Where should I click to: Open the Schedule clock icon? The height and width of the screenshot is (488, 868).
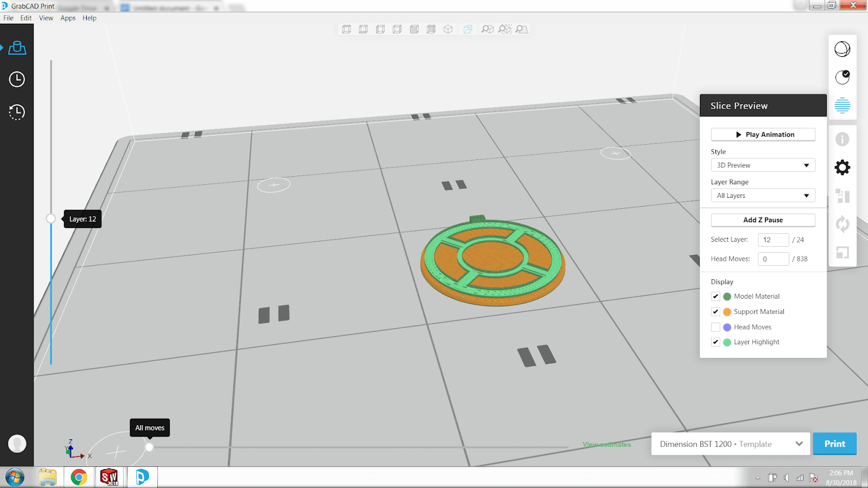pos(17,79)
